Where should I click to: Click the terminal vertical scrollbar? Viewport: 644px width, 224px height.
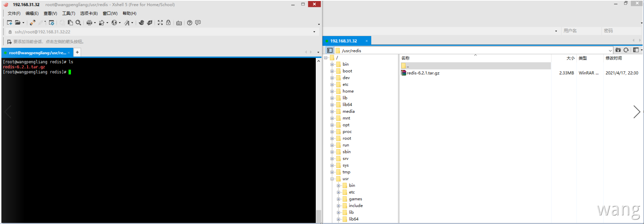tap(319, 138)
